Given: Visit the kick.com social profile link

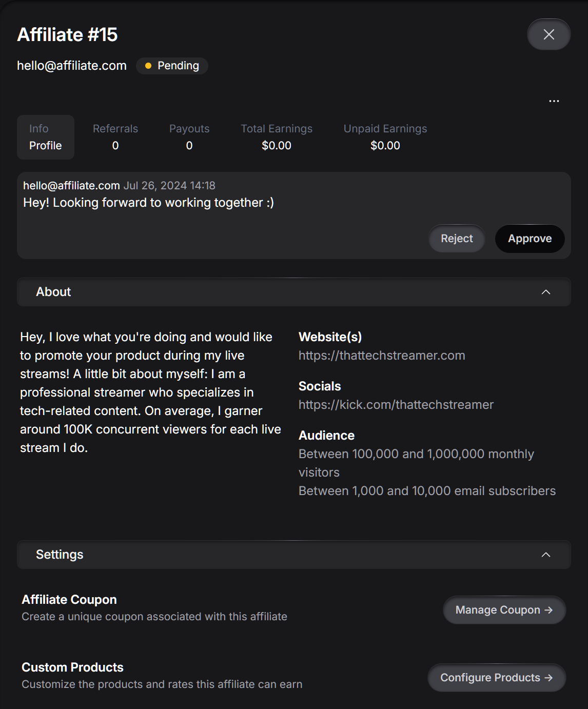Looking at the screenshot, I should [x=396, y=405].
